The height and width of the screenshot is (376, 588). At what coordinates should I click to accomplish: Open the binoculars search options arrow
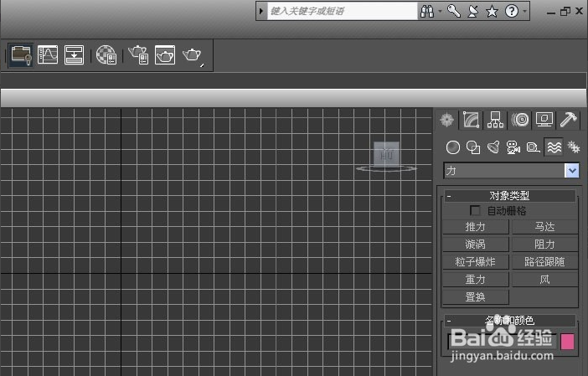pos(440,11)
